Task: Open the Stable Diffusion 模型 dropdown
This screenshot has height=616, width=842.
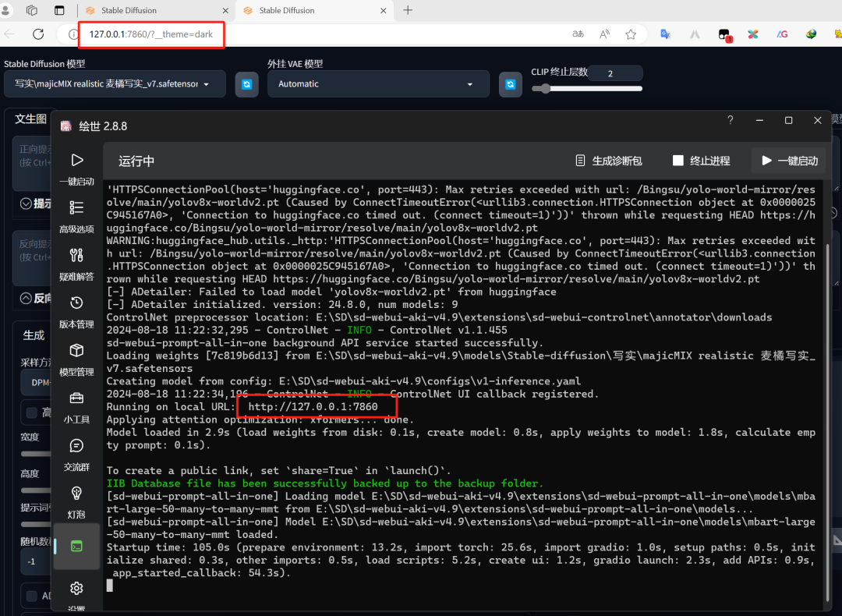Action: 115,83
